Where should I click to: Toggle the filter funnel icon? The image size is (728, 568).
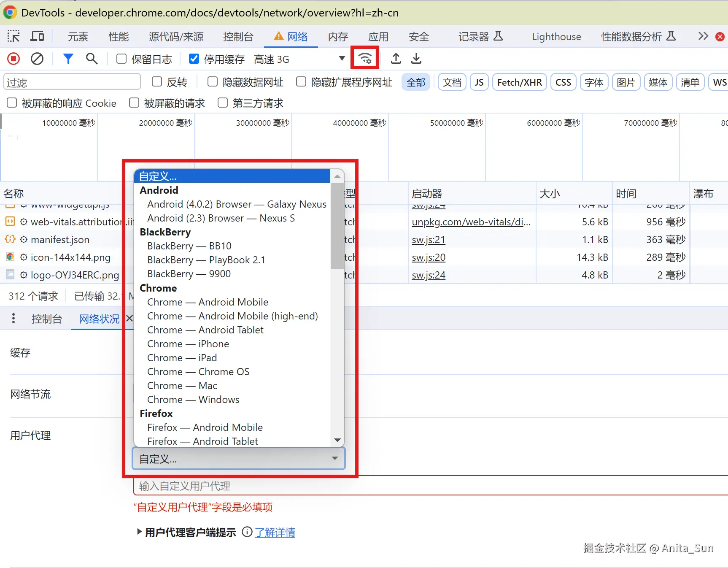68,59
